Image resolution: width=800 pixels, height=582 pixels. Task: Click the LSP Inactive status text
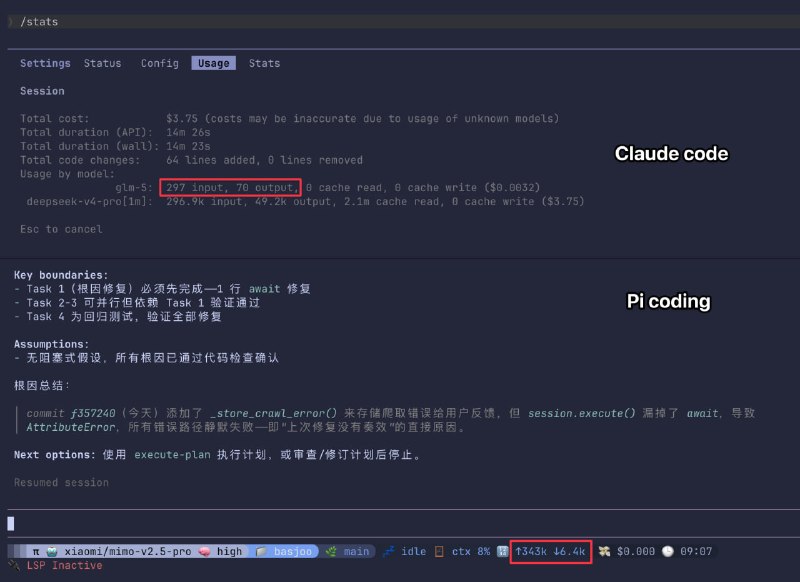coord(64,565)
